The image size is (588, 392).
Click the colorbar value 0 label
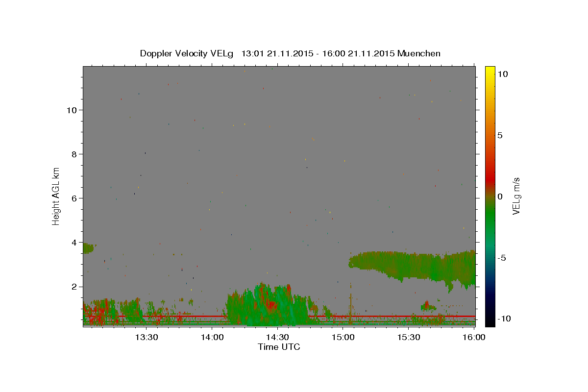point(500,196)
